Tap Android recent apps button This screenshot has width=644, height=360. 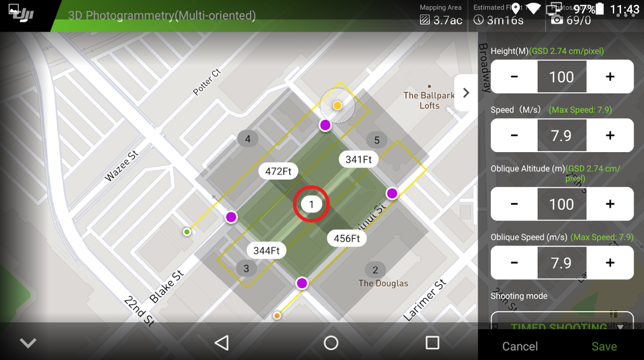point(432,343)
